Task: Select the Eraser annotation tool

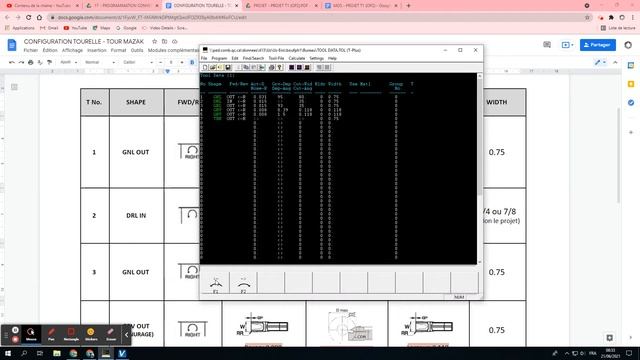Action: point(111,334)
